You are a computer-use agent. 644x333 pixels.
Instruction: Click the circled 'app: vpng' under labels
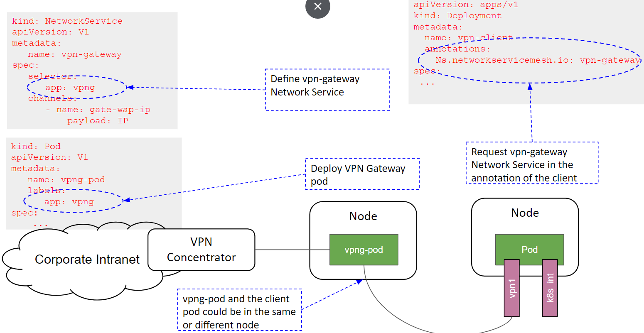(69, 202)
